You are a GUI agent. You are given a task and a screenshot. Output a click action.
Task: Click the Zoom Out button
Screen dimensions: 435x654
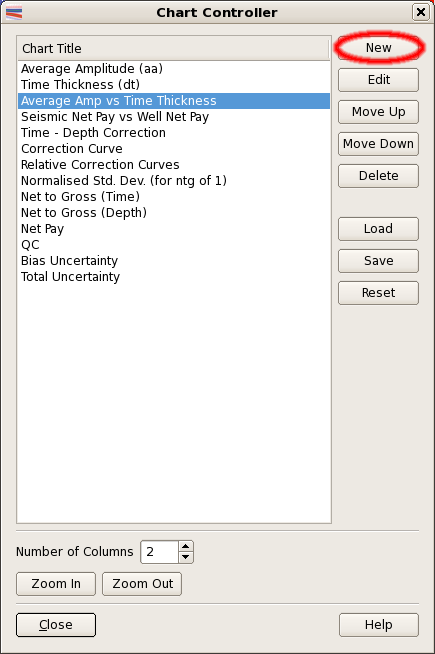pos(142,584)
